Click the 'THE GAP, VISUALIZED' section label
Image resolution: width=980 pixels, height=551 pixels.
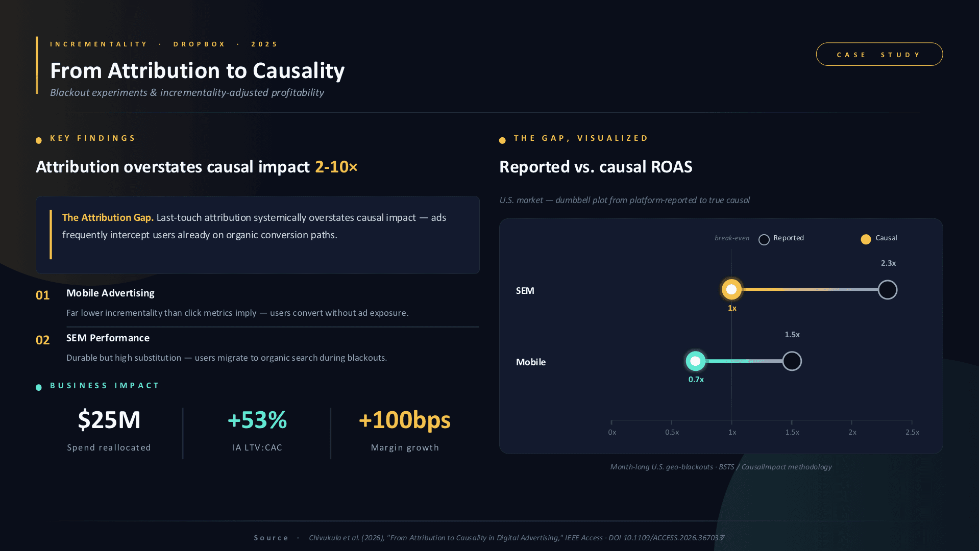tap(581, 138)
